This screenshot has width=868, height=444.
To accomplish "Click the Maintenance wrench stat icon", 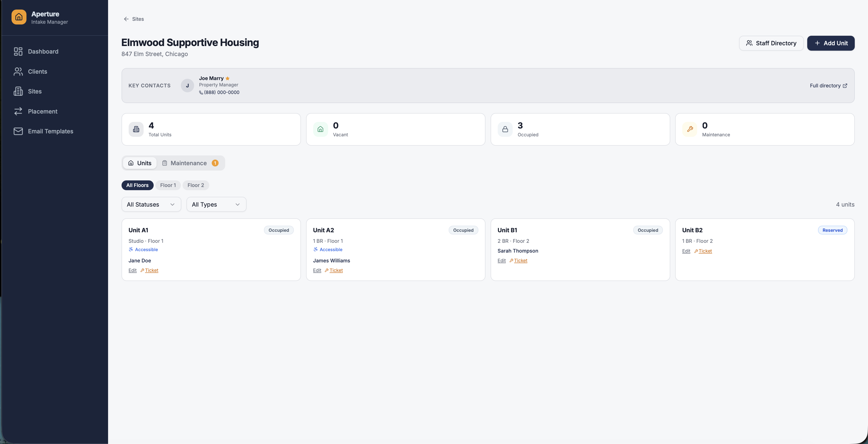I will click(690, 129).
